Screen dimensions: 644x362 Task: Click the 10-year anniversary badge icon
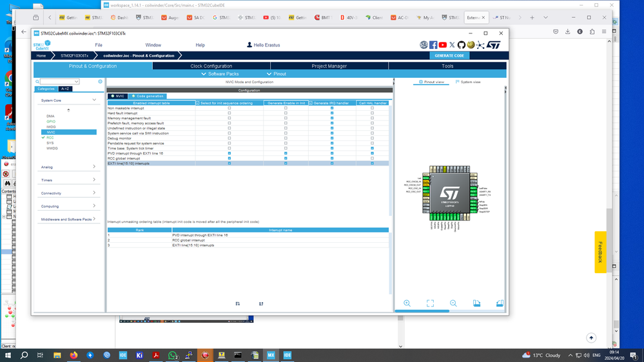[x=424, y=45]
